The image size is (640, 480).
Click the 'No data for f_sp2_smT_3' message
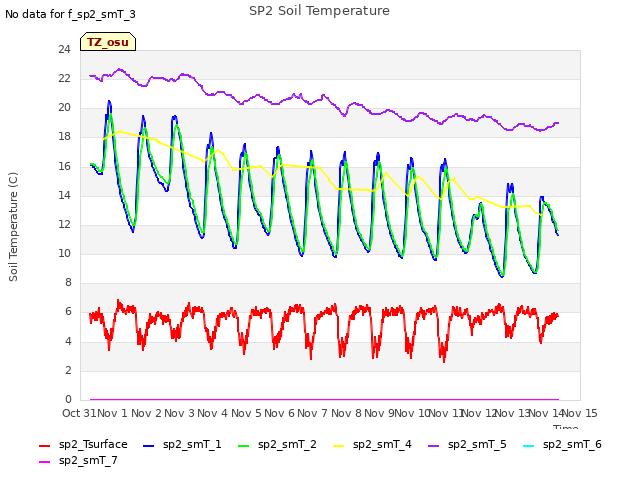tap(70, 14)
